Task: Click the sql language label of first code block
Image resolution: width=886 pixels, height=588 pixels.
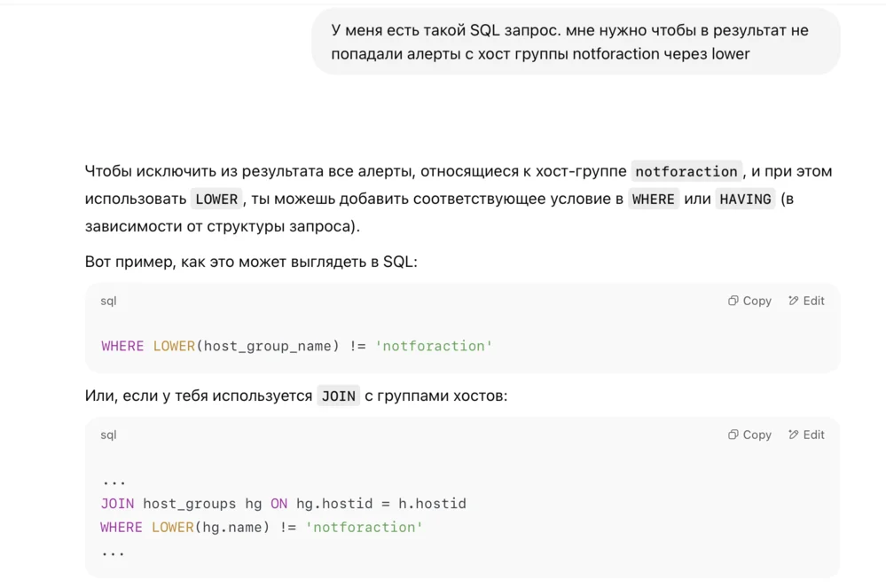Action: click(108, 301)
